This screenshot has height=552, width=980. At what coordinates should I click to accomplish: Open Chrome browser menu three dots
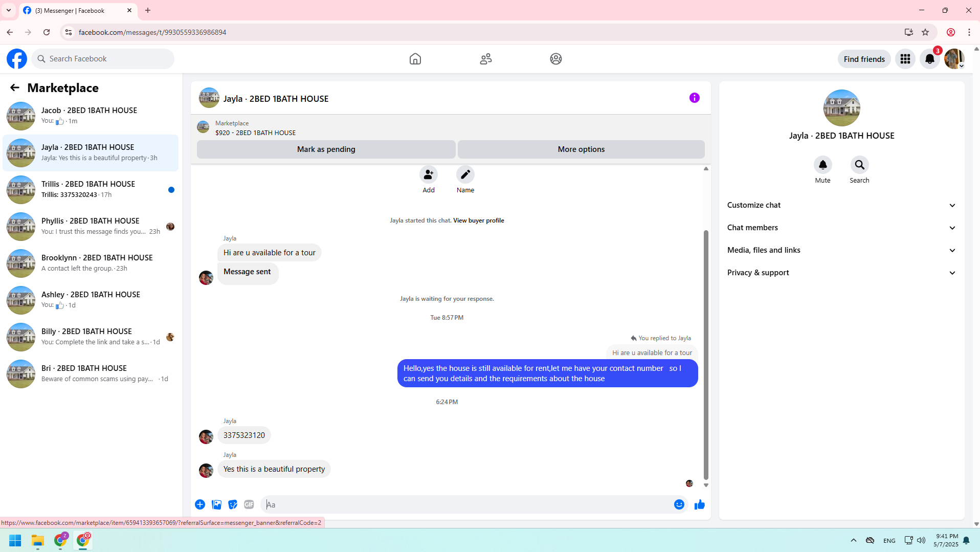[x=969, y=32]
